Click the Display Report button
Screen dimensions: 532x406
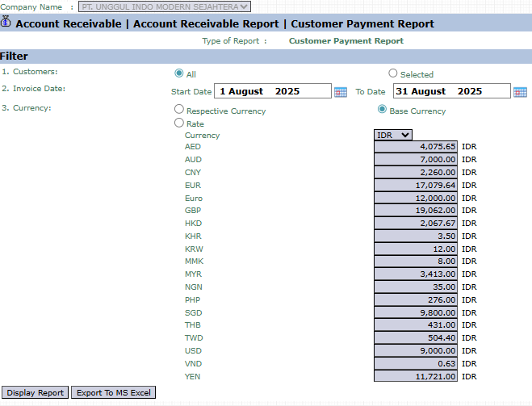[x=35, y=393]
